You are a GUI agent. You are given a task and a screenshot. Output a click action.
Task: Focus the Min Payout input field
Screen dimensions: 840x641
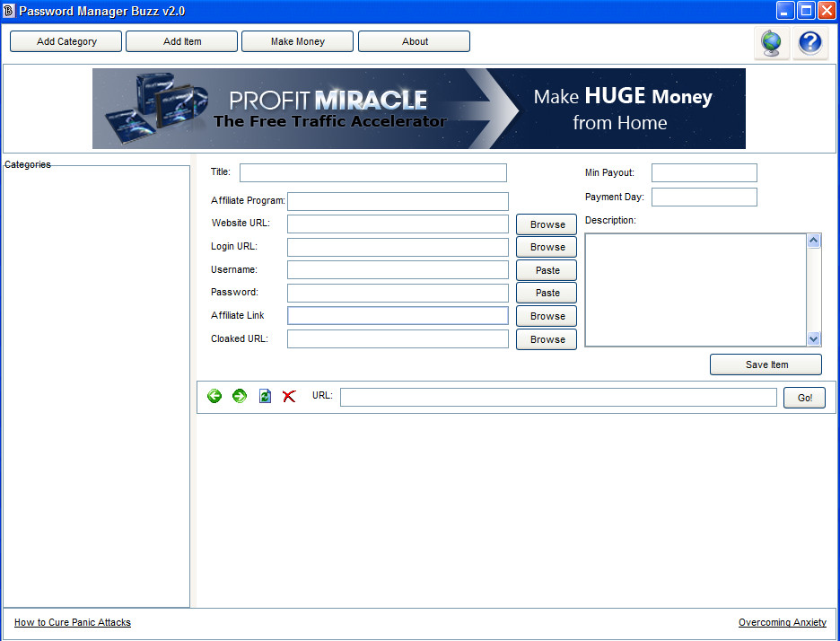[704, 173]
